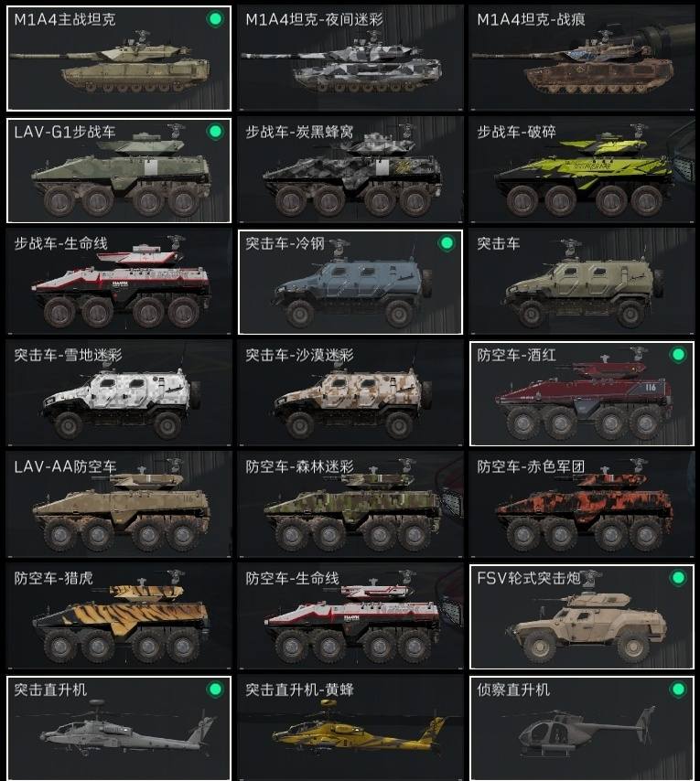Screen dimensions: 700x781
Task: Pick the 突击车-沙漠迷彩 desert camo
Action: click(x=350, y=393)
